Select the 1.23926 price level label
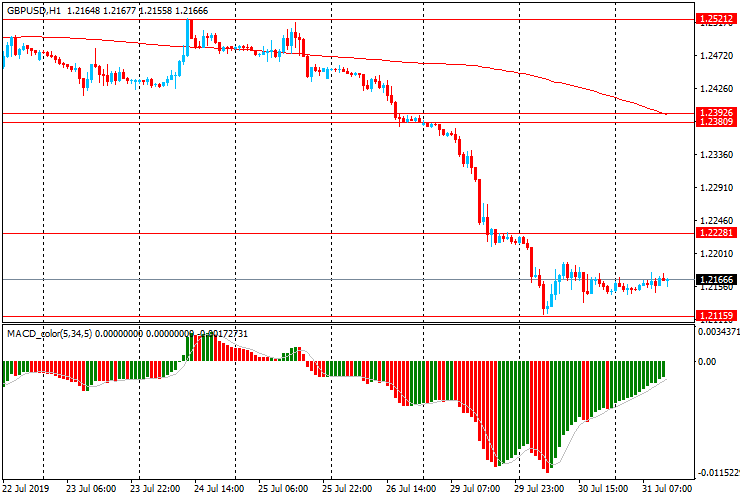This screenshot has height=500, width=740. [x=716, y=112]
